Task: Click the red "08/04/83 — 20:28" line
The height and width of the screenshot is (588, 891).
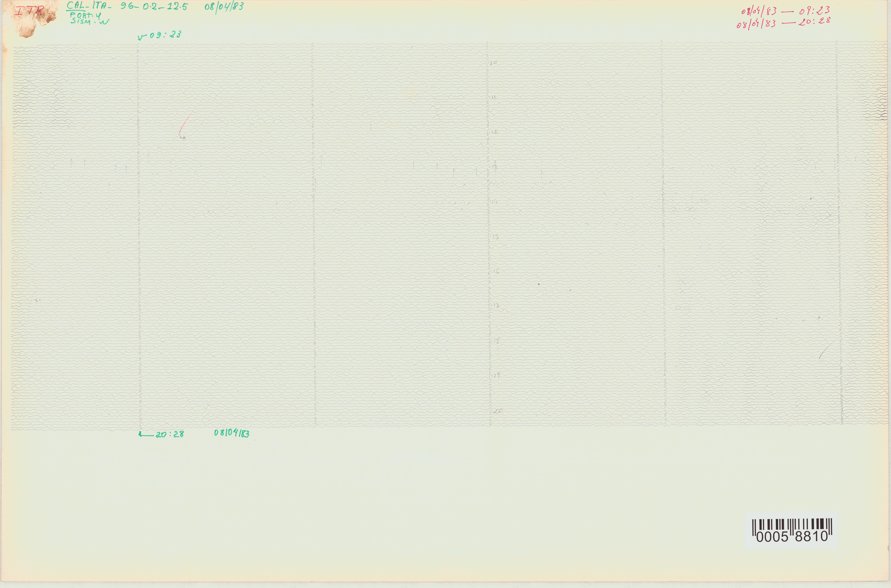Action: (783, 23)
